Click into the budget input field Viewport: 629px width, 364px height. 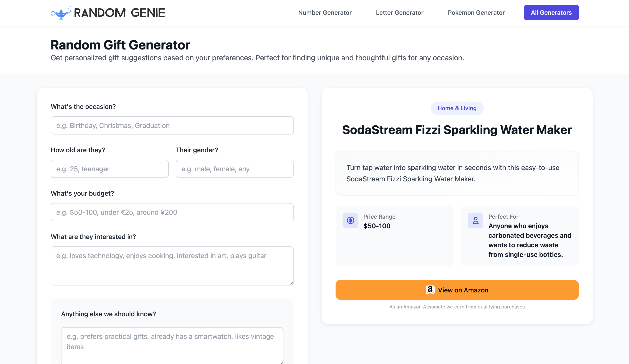click(172, 212)
